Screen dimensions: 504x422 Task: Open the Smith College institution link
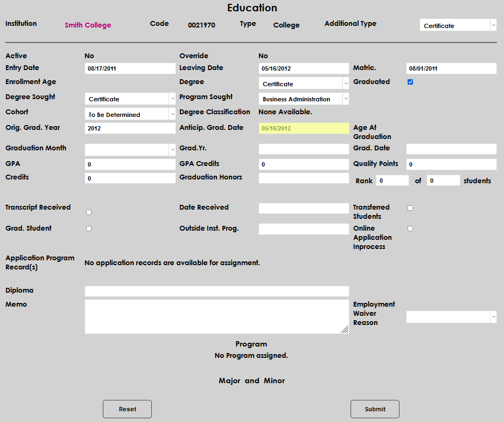coord(88,25)
